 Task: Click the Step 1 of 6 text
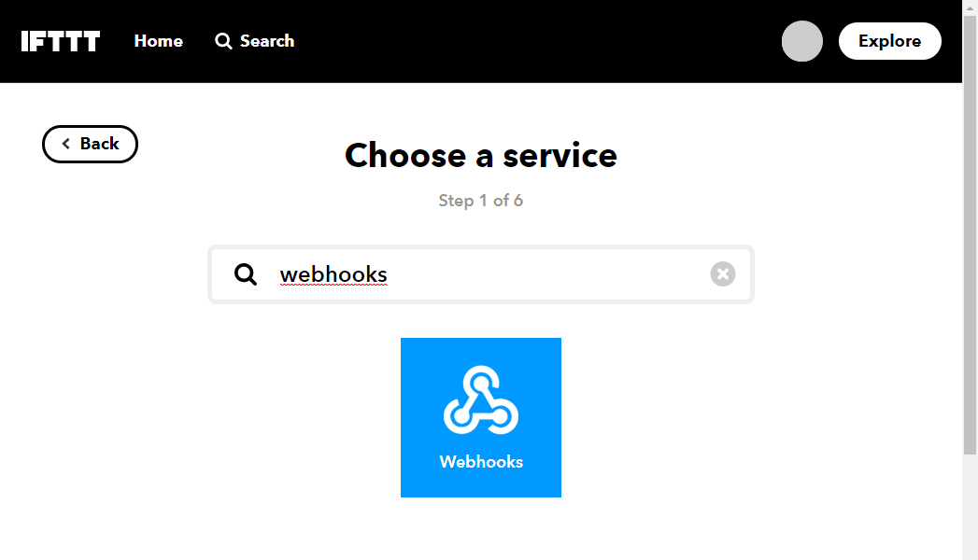481,201
